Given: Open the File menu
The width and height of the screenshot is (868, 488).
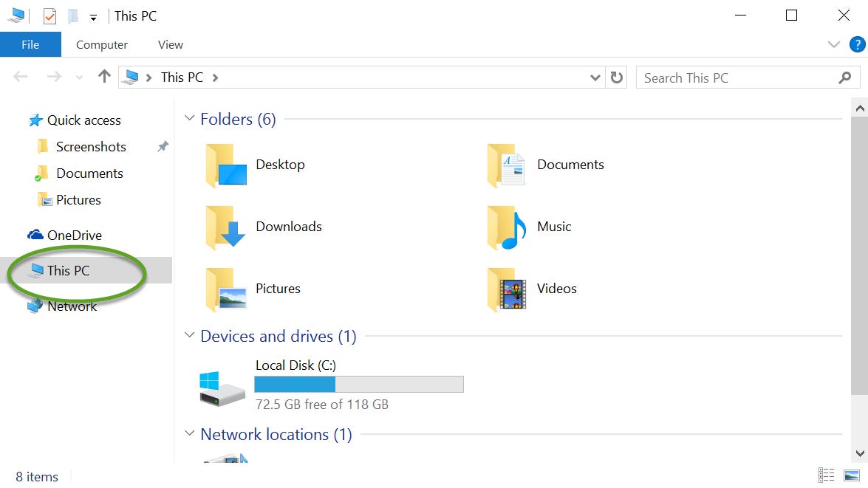Looking at the screenshot, I should 30,44.
